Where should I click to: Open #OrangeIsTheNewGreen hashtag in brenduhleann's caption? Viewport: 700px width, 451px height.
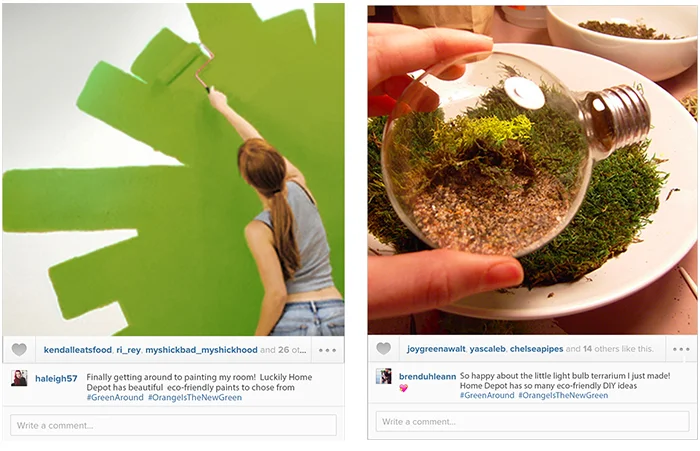coord(563,395)
